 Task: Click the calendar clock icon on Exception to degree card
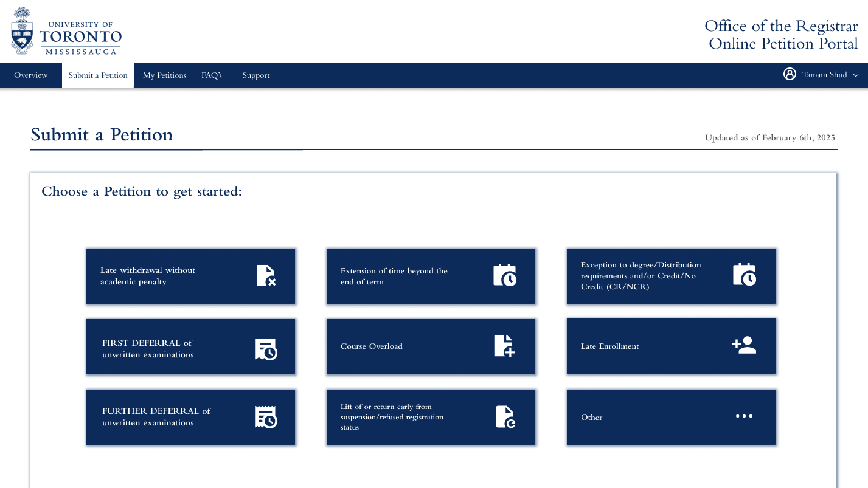pos(745,274)
